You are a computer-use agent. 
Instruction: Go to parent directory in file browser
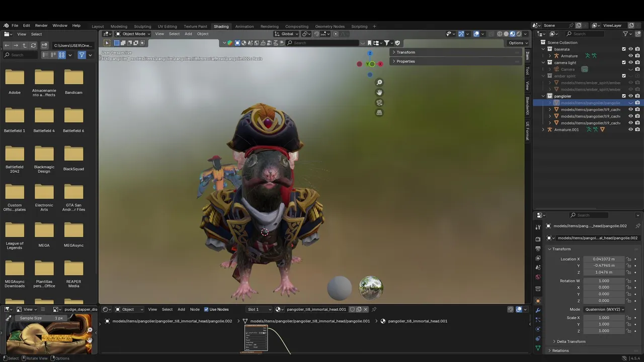pyautogui.click(x=24, y=45)
